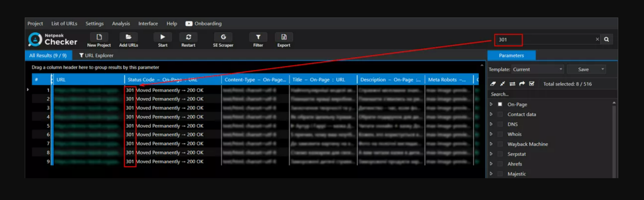Image resolution: width=644 pixels, height=200 pixels.
Task: Launch the SE Scraper Google icon
Action: pos(223,37)
